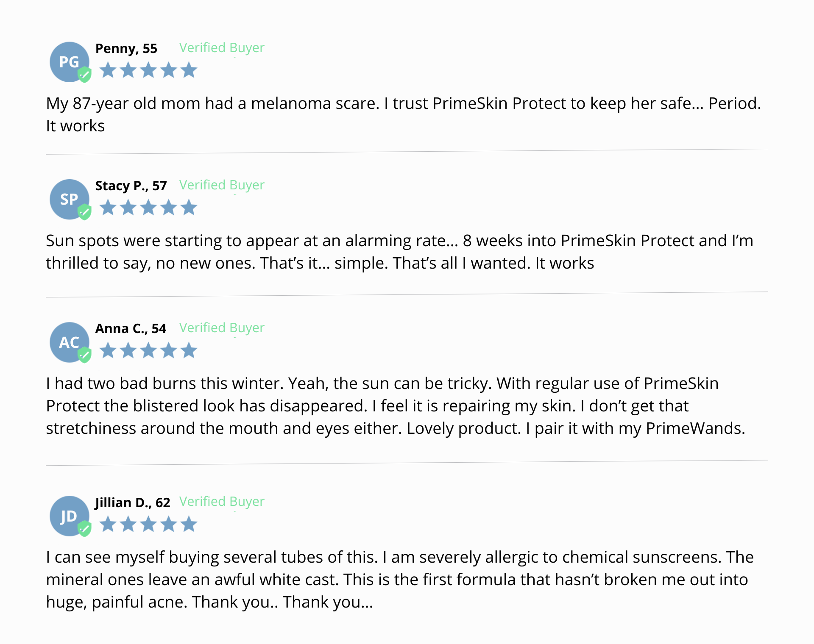Click the third star in Anna's rating

[x=148, y=350]
